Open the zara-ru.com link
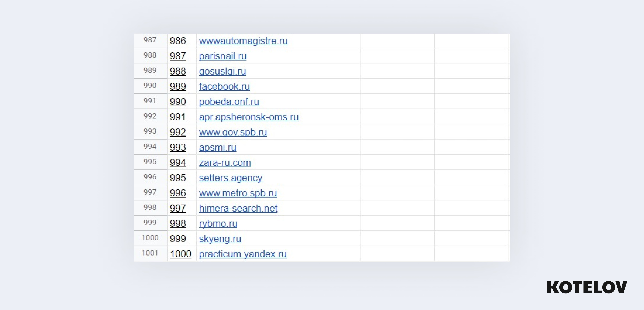Image resolution: width=644 pixels, height=310 pixels. tap(225, 163)
